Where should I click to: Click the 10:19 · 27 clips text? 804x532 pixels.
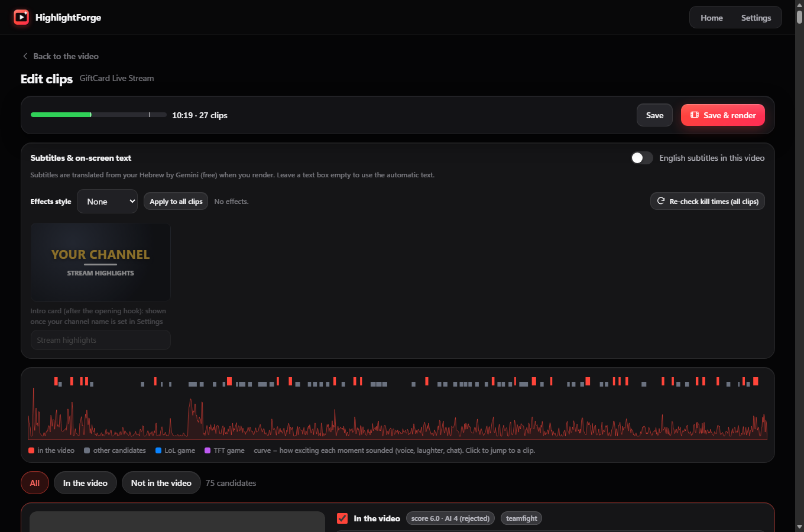click(200, 115)
